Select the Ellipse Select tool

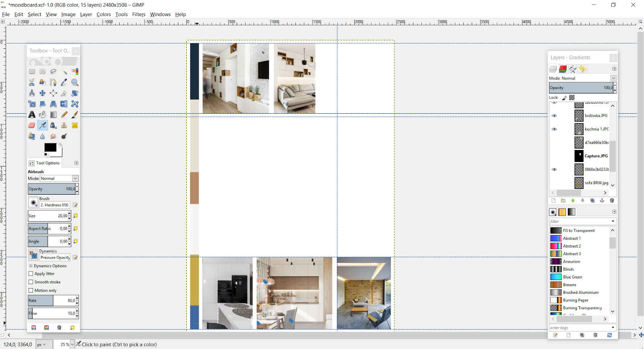[43, 72]
